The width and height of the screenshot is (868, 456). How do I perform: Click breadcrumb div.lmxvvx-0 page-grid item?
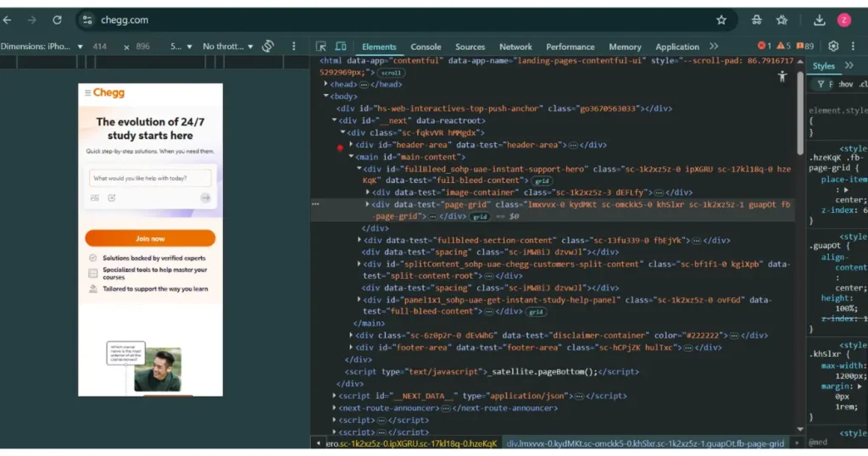(x=645, y=444)
